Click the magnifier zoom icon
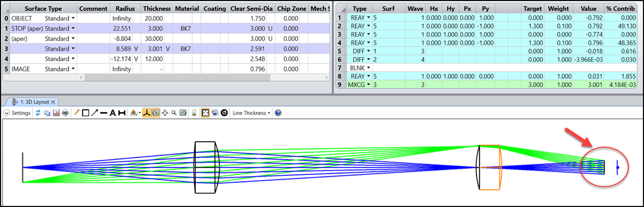 (173, 113)
